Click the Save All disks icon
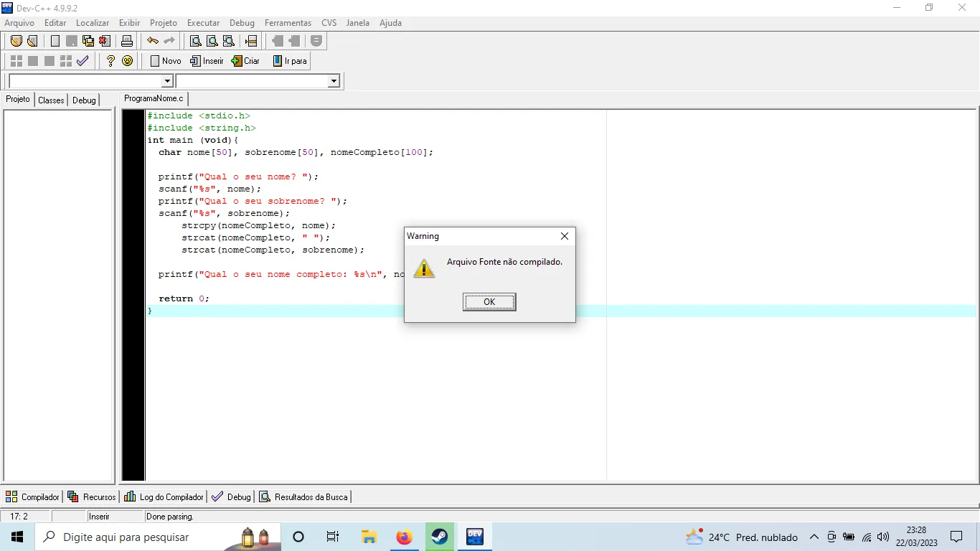 coord(88,41)
